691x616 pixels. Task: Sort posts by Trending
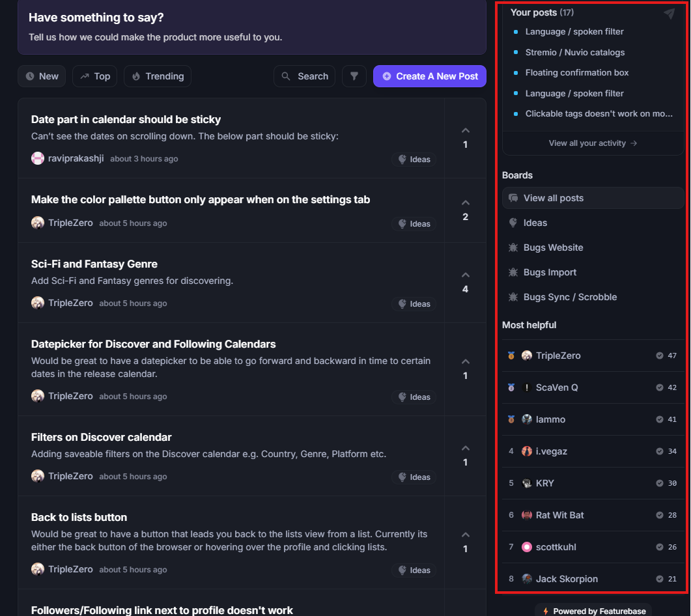(158, 76)
